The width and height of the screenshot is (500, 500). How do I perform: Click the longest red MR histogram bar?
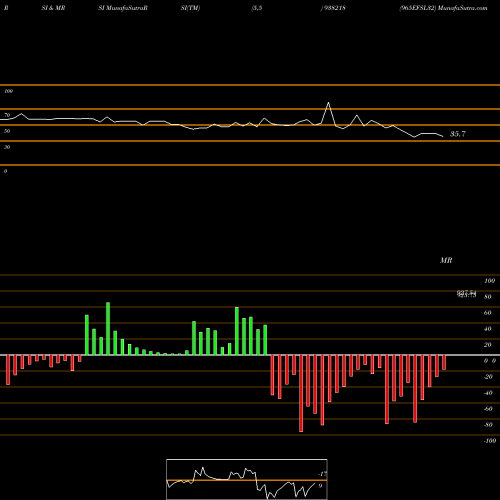pos(301,393)
